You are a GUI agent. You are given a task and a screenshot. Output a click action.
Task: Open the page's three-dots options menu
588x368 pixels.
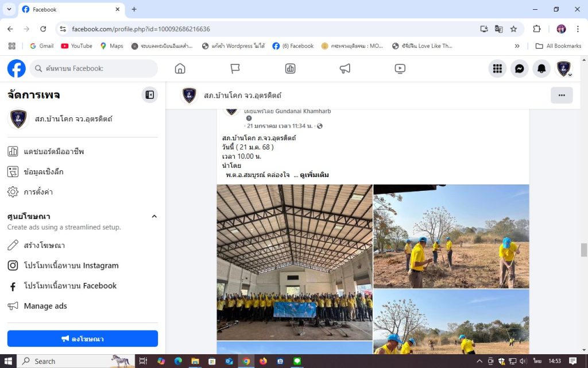(x=561, y=95)
